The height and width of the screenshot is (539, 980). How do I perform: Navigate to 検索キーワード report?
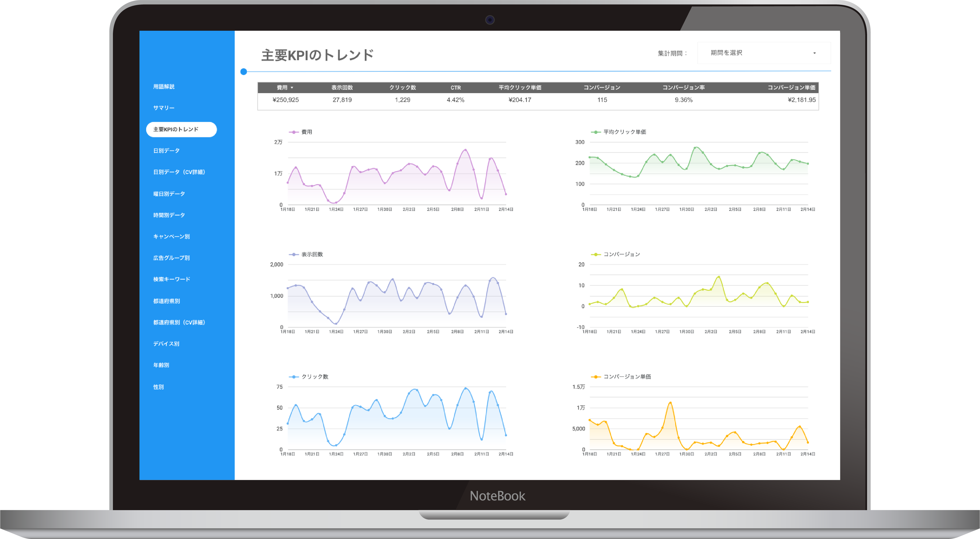(171, 279)
